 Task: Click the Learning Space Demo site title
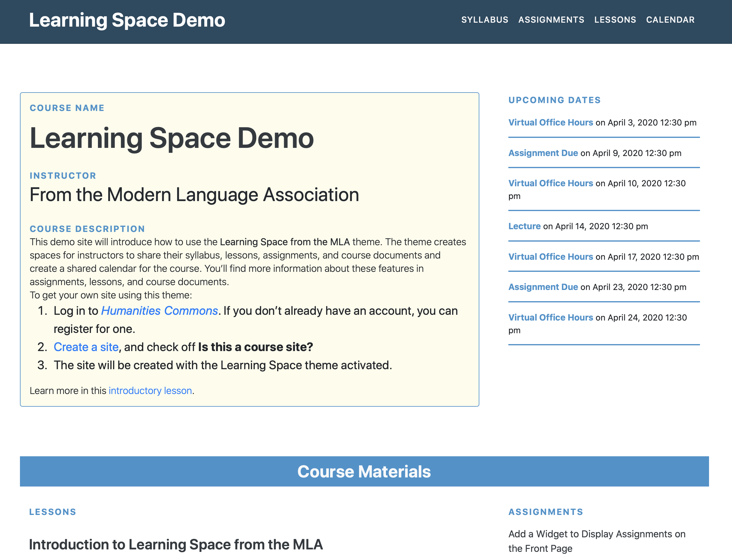click(x=127, y=20)
